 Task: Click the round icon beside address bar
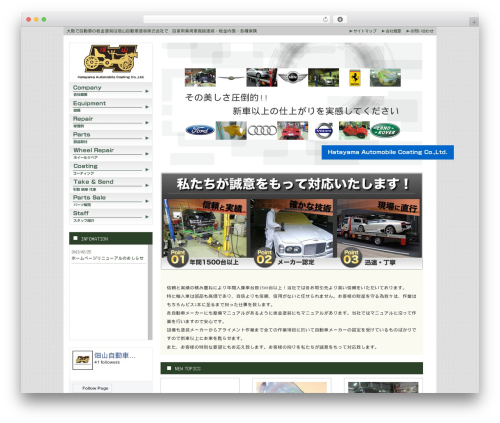click(340, 19)
